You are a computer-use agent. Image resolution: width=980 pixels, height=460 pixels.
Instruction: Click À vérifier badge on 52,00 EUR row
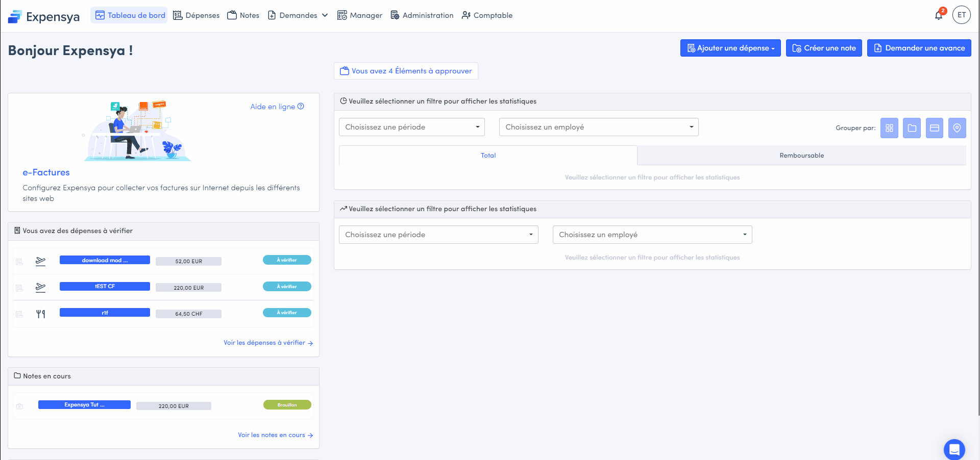click(x=287, y=260)
